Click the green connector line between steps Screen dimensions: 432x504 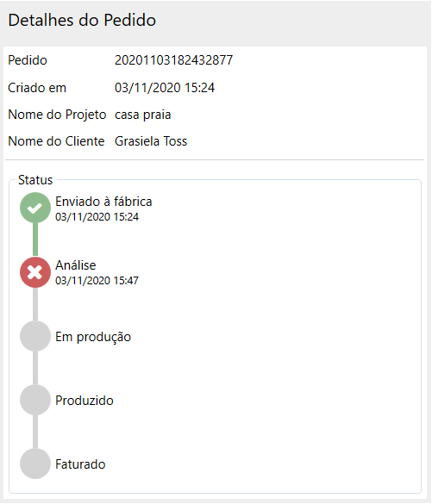pos(35,240)
